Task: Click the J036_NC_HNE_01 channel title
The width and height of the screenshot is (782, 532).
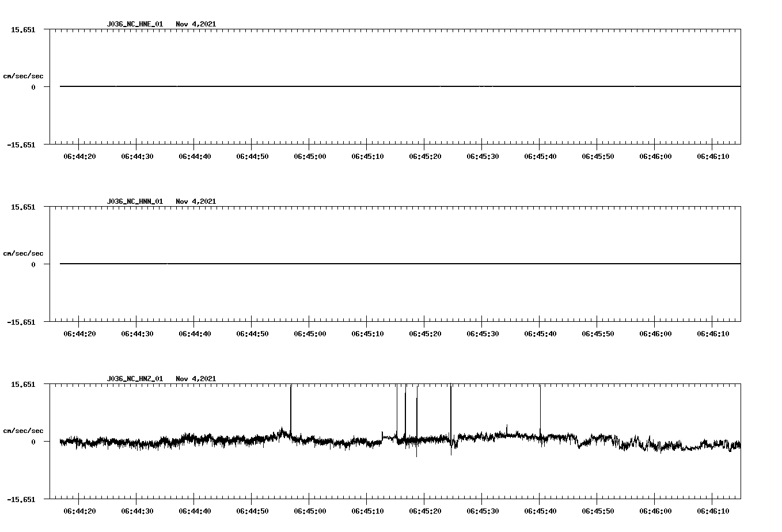Action: click(x=135, y=24)
